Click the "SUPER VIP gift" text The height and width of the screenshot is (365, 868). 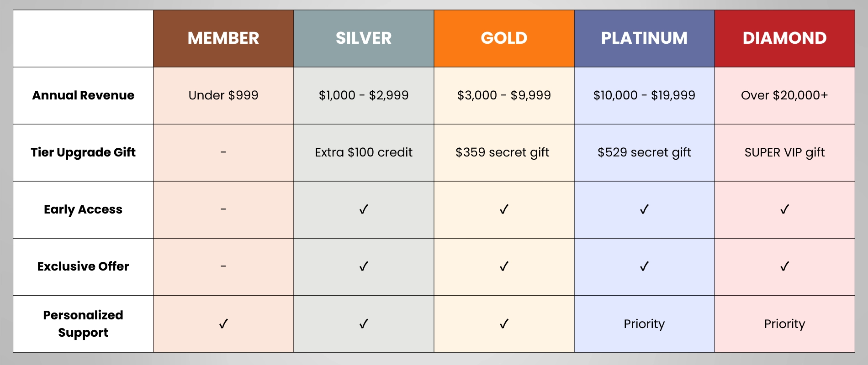[784, 152]
